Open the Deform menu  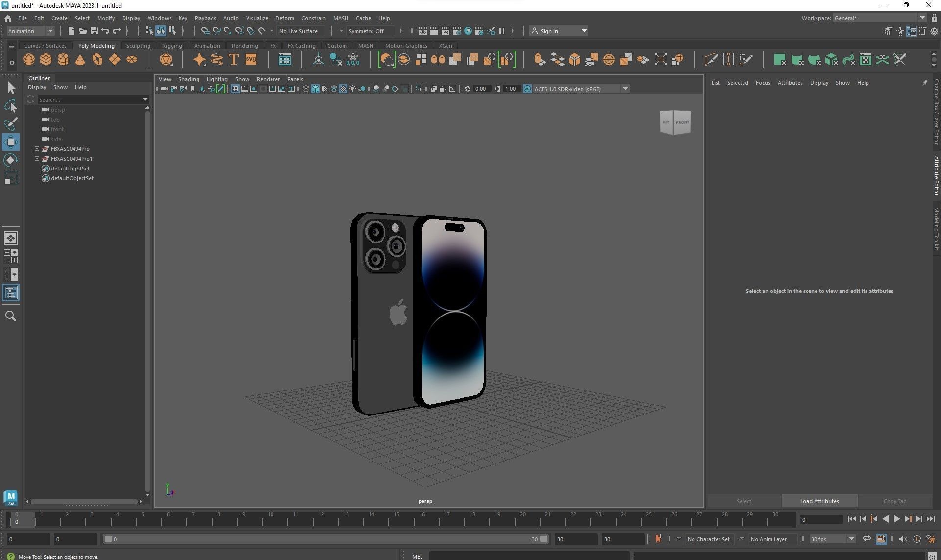point(284,18)
